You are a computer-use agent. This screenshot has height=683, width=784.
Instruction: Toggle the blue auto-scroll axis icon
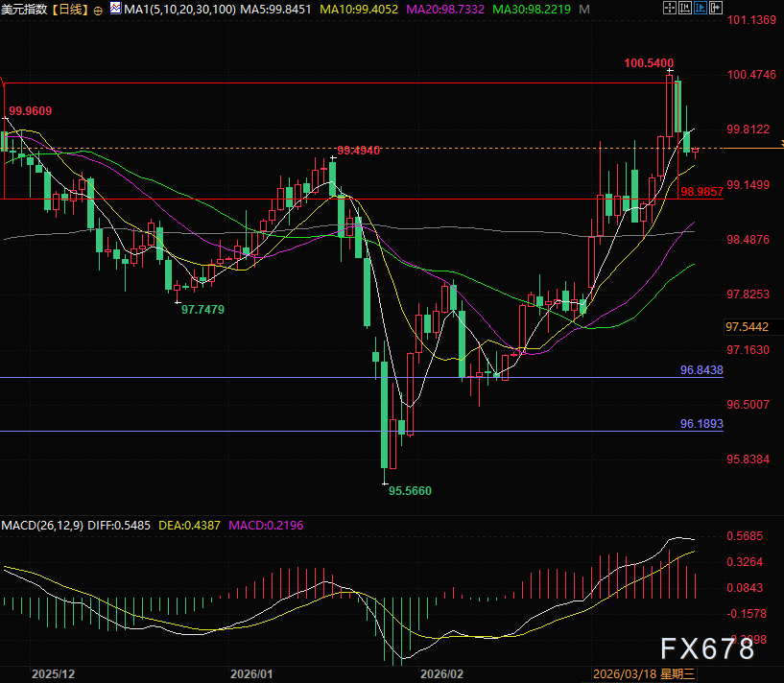pyautogui.click(x=701, y=8)
